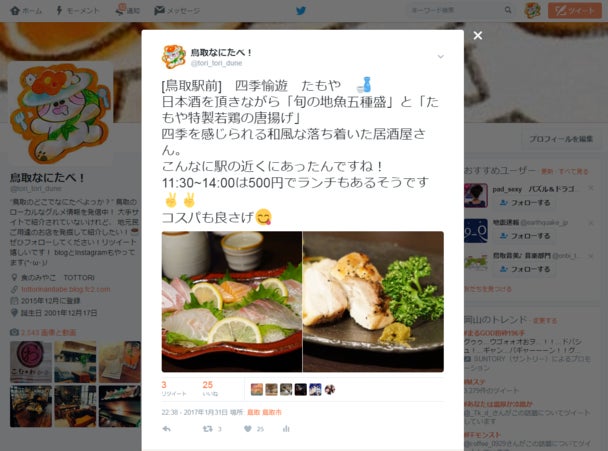Follow the 地震速報 suggested account

tap(525, 236)
